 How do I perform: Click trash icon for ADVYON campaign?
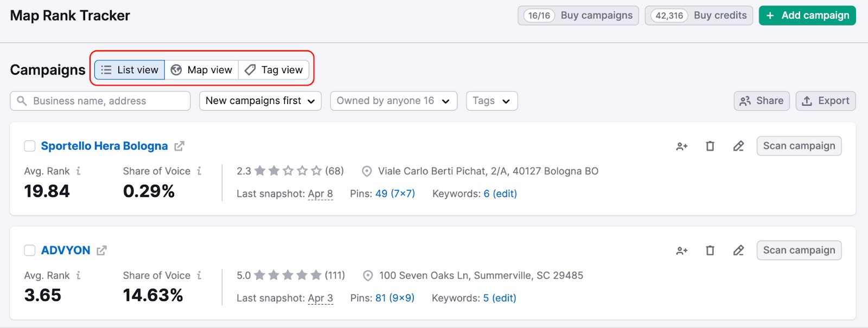click(x=710, y=250)
